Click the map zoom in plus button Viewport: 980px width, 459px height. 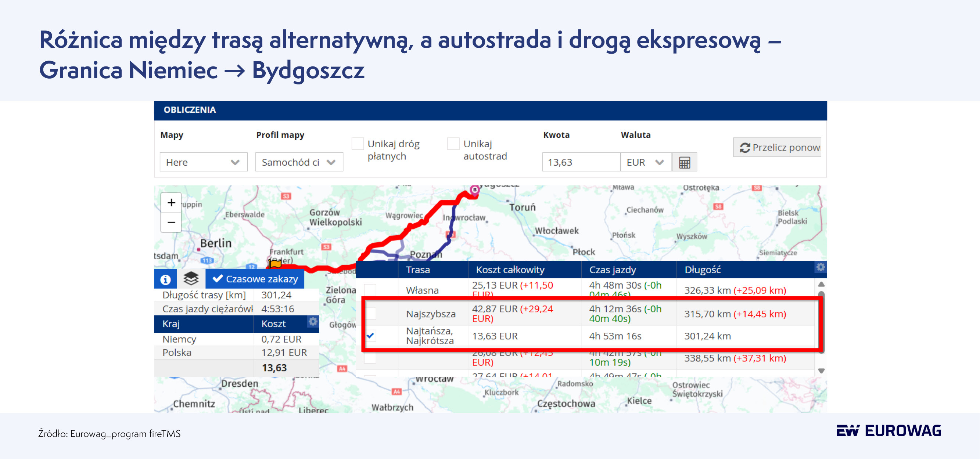coord(171,202)
